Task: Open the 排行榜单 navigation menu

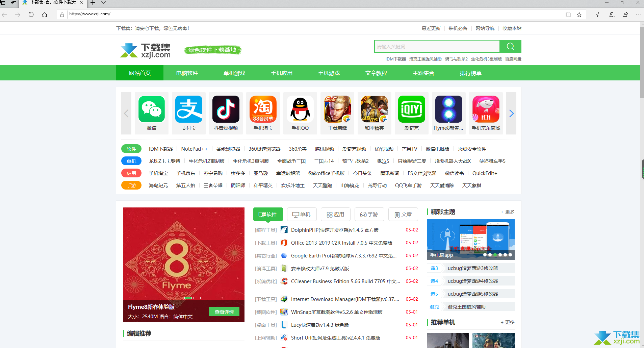Action: click(x=471, y=73)
